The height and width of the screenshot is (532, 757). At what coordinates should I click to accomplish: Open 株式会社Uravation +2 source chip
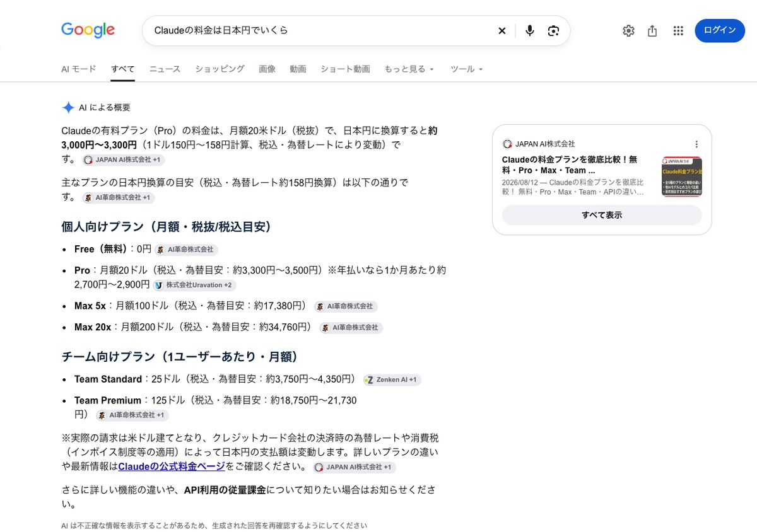tap(194, 286)
